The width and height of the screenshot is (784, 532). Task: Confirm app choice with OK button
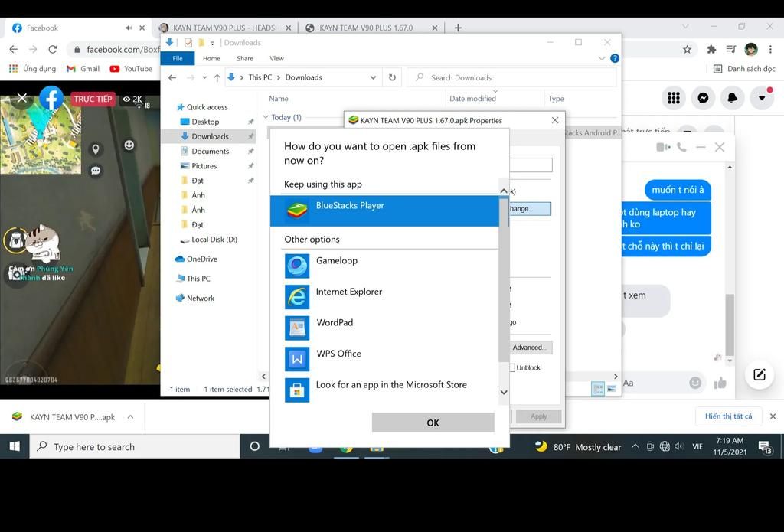click(x=433, y=423)
